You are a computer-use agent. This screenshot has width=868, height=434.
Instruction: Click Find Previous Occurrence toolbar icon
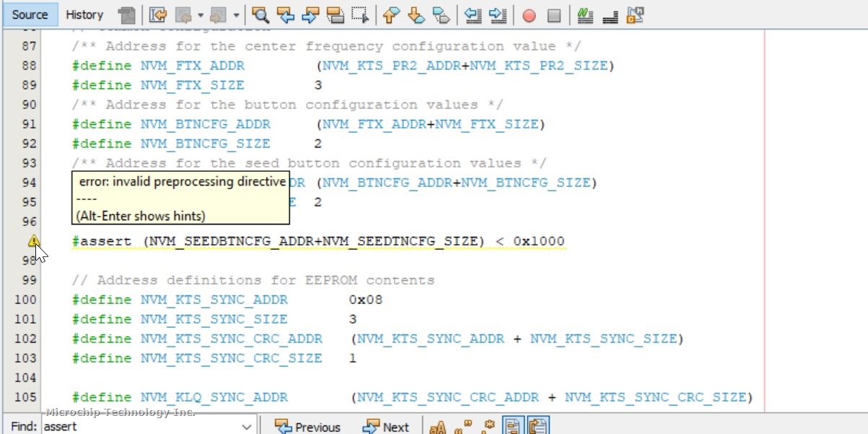click(286, 14)
